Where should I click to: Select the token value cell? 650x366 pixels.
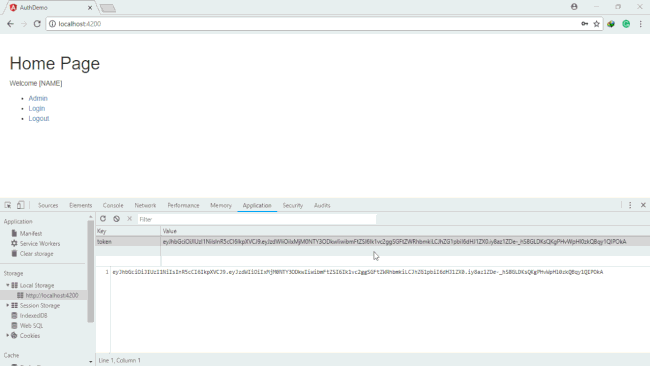pos(405,242)
